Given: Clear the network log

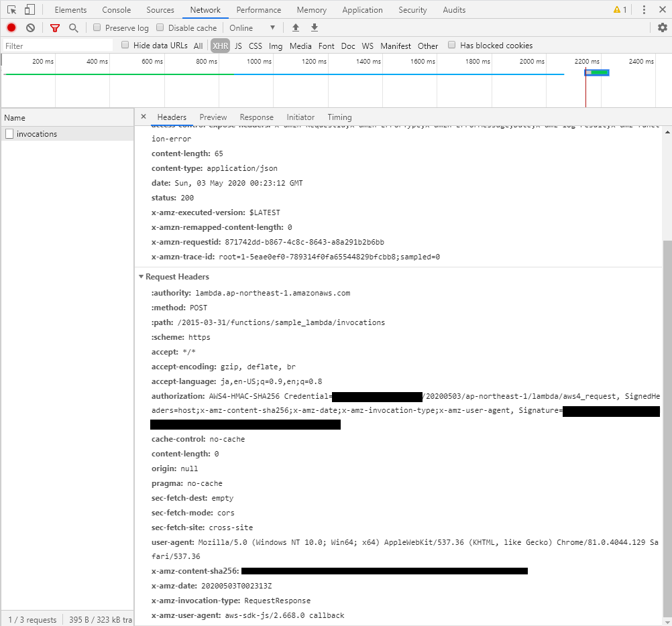Looking at the screenshot, I should point(30,28).
